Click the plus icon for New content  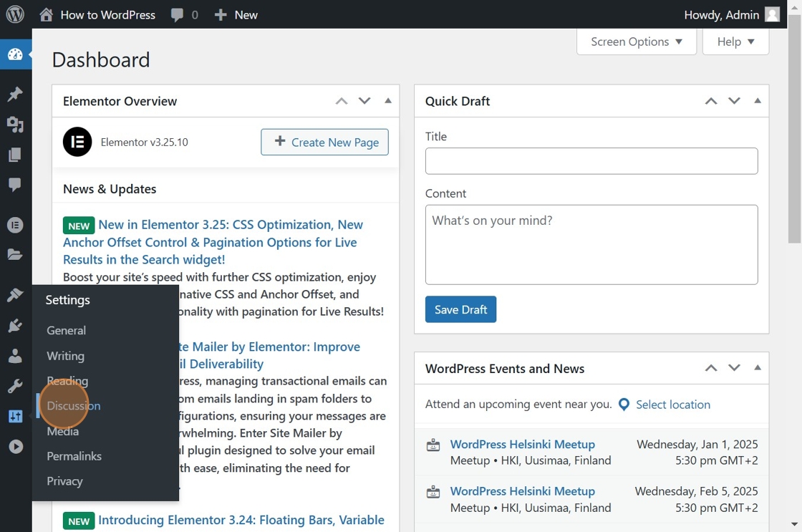[221, 15]
